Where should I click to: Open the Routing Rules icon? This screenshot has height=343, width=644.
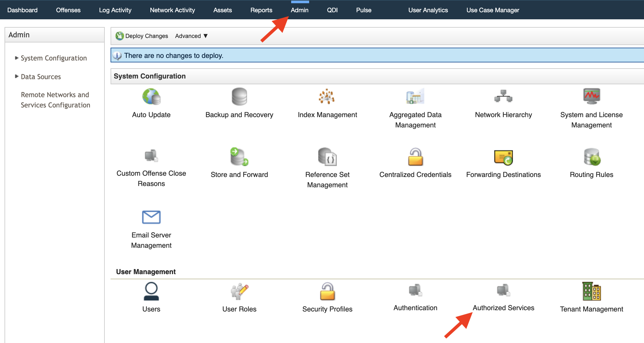592,157
